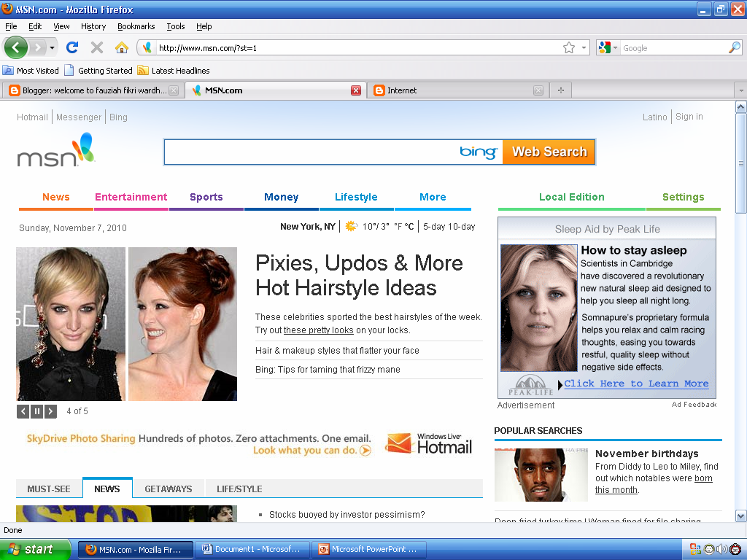Open MSN page Settings
747x560 pixels.
683,197
